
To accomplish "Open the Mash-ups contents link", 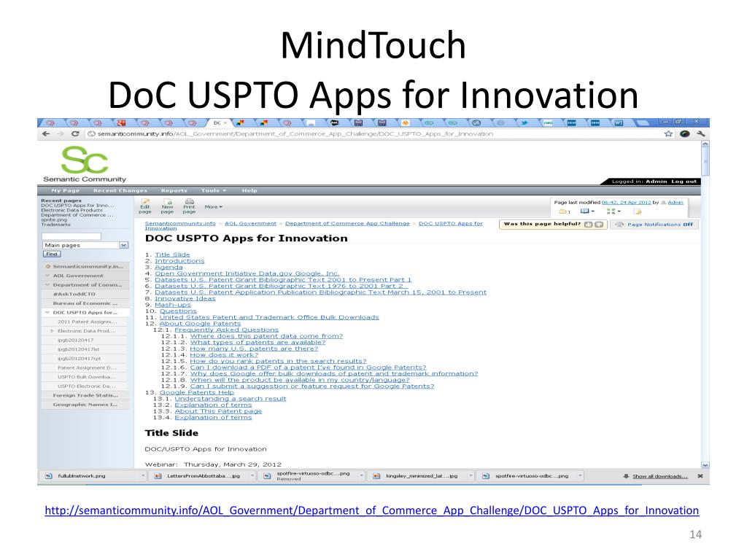I will pos(172,305).
